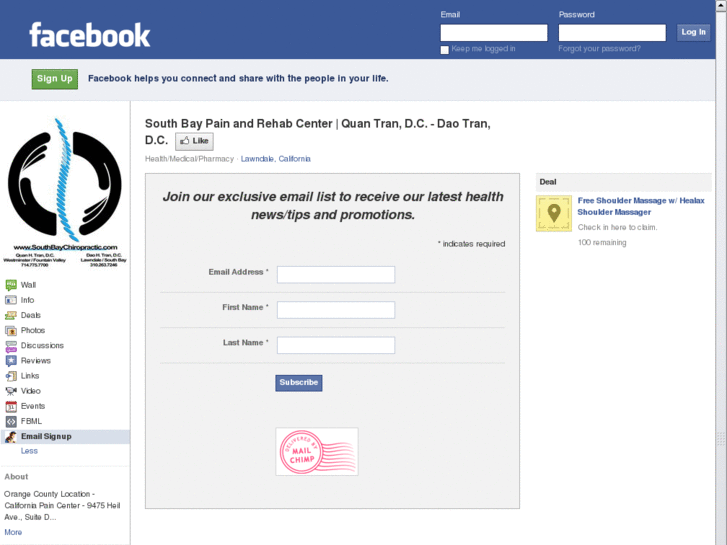Expand About text with More link

pos(13,532)
